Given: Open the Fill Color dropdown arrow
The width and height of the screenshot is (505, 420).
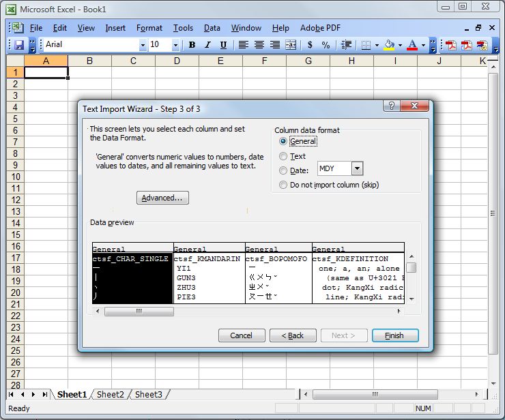Looking at the screenshot, I should click(x=400, y=45).
